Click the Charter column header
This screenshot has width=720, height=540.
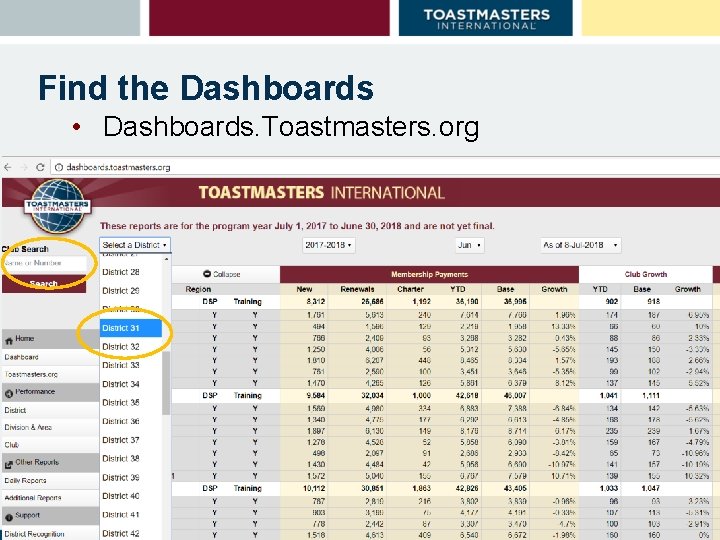click(411, 289)
